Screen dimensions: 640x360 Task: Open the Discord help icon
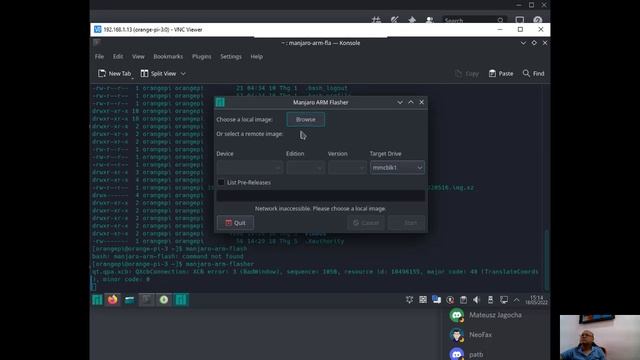(x=538, y=20)
